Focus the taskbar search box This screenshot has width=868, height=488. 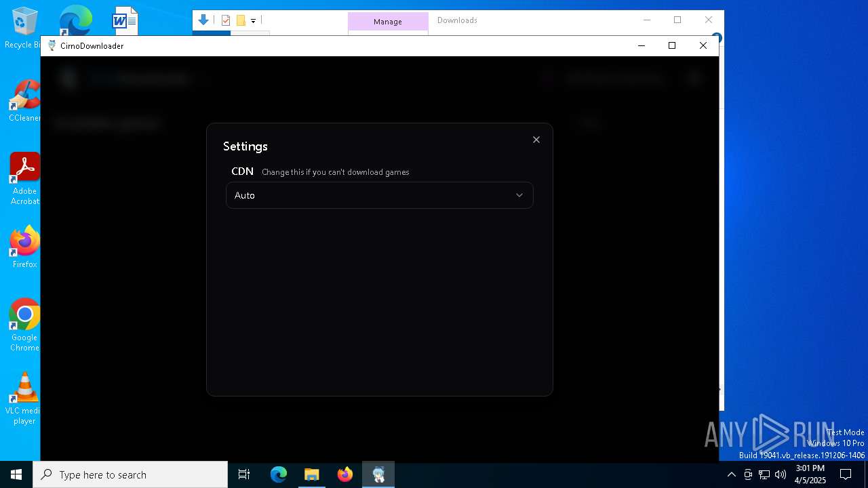tap(130, 474)
